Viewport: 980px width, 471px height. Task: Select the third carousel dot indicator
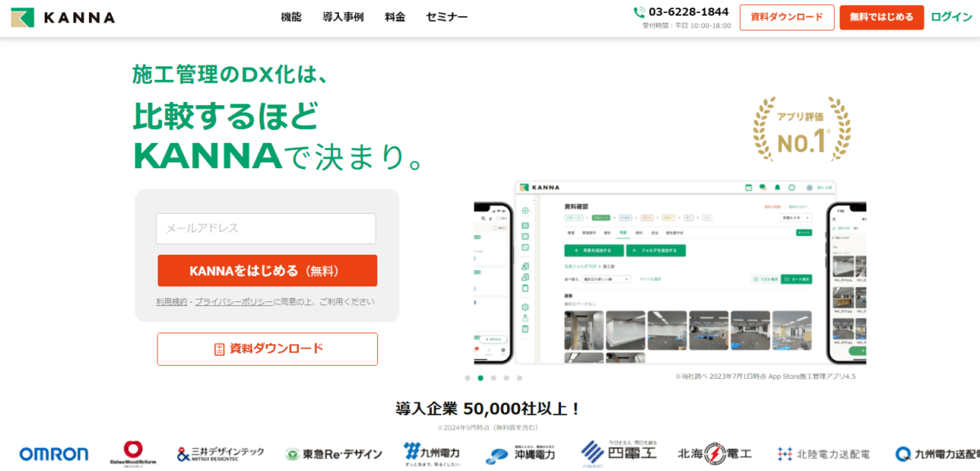[x=494, y=378]
